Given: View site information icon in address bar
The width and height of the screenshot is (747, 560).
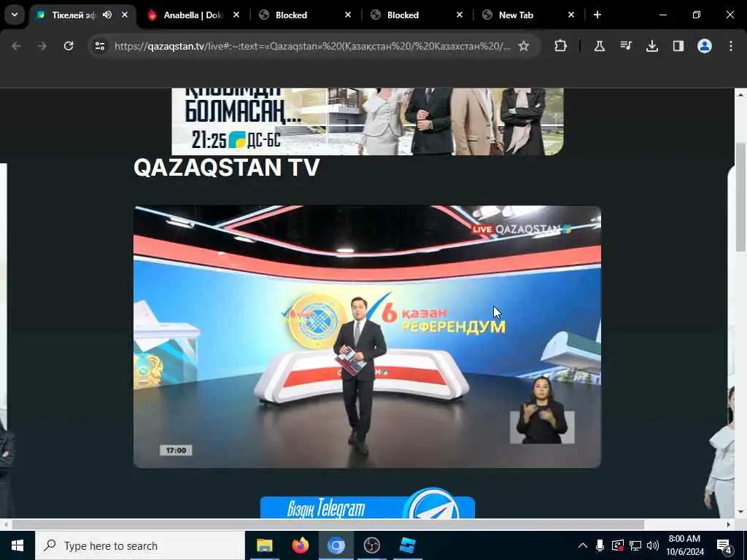Looking at the screenshot, I should click(x=100, y=46).
